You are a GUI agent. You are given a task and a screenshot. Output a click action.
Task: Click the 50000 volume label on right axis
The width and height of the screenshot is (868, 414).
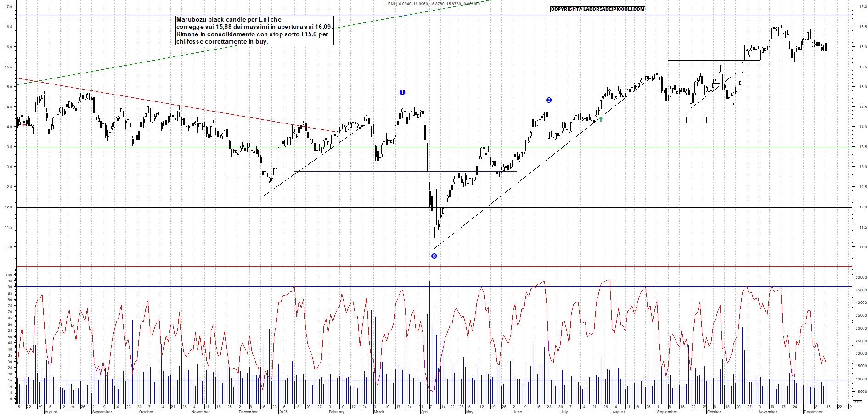coord(861,278)
